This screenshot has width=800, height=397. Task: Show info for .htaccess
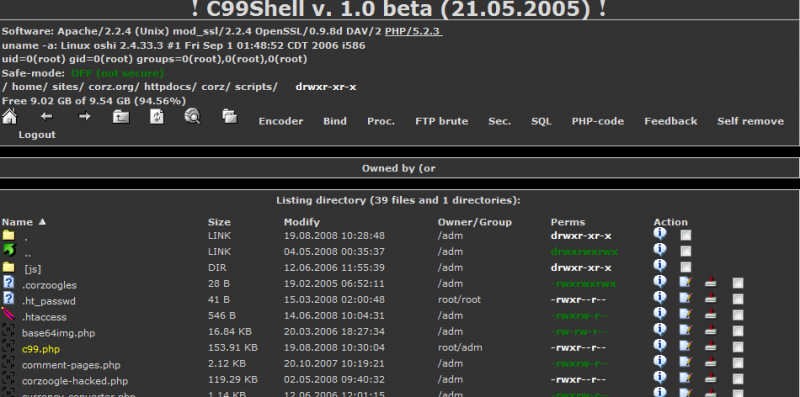660,313
